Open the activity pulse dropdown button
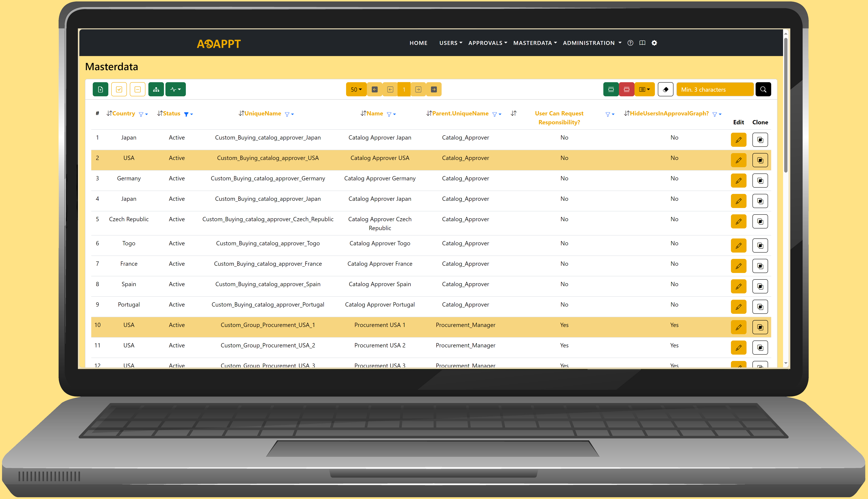The height and width of the screenshot is (499, 868). click(x=175, y=89)
